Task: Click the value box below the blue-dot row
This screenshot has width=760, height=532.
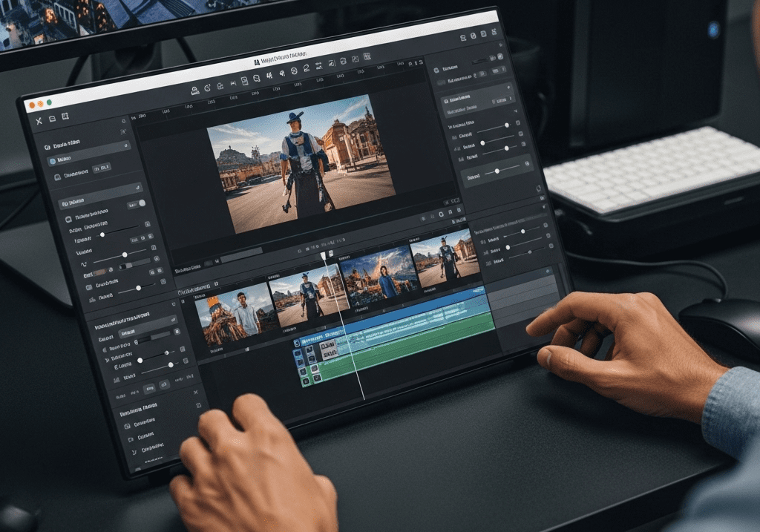Action: coord(102,168)
